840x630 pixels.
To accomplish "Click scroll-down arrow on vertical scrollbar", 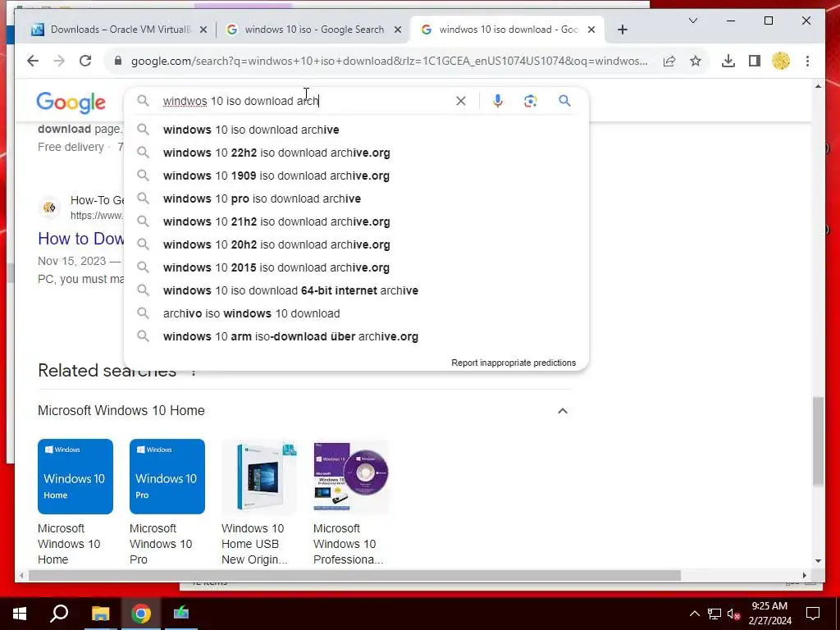I will pyautogui.click(x=818, y=561).
